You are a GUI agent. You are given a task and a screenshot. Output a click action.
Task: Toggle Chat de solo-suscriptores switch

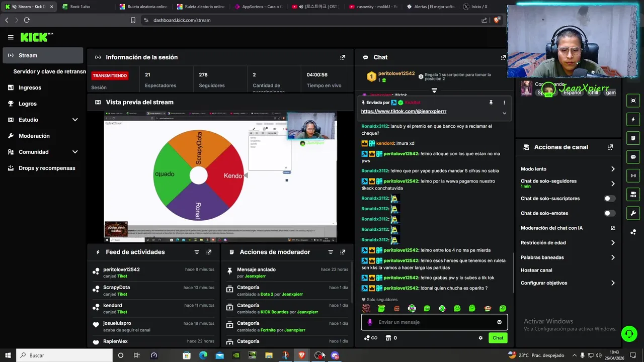point(609,199)
